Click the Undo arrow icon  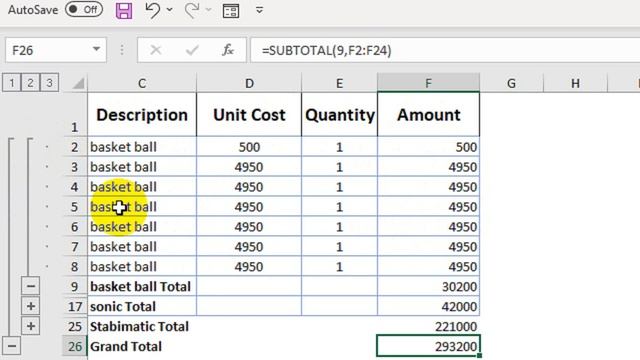152,10
